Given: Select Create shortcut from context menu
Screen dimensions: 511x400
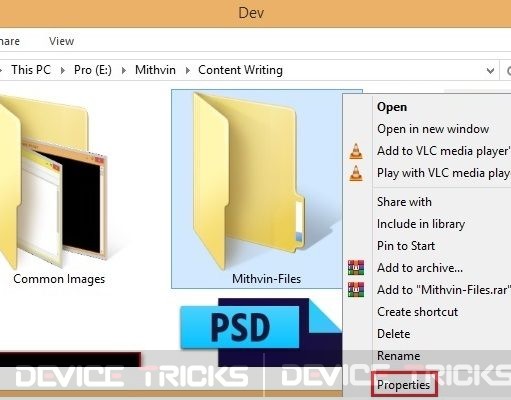Looking at the screenshot, I should pos(417,312).
